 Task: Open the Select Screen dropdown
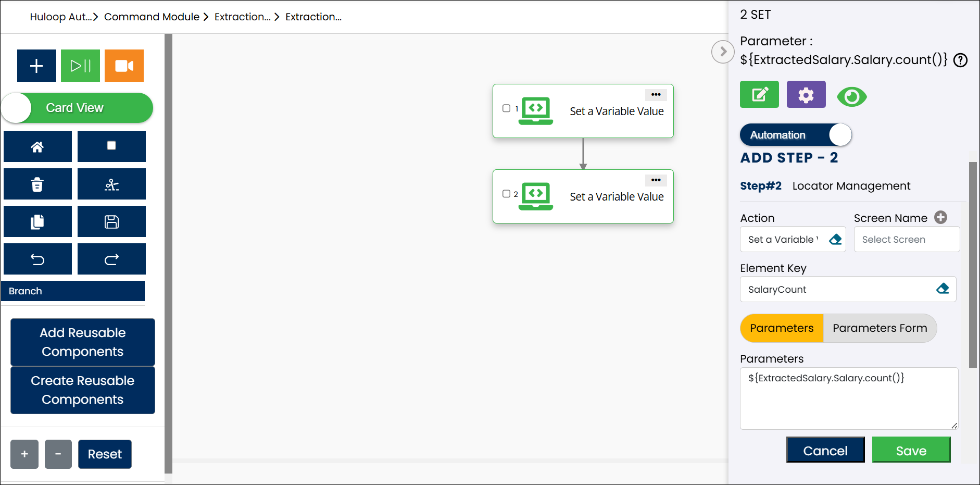tap(906, 240)
